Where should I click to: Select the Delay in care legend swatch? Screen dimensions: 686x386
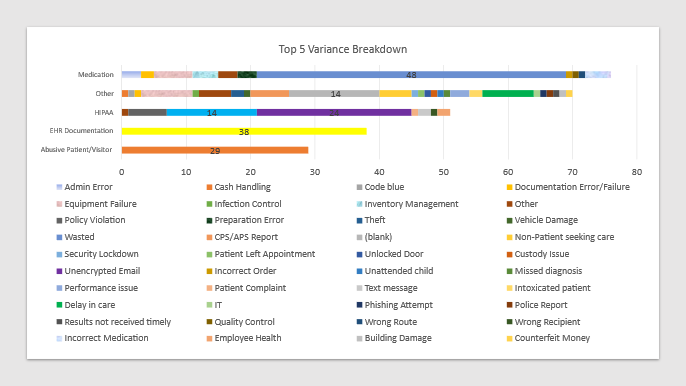click(59, 305)
